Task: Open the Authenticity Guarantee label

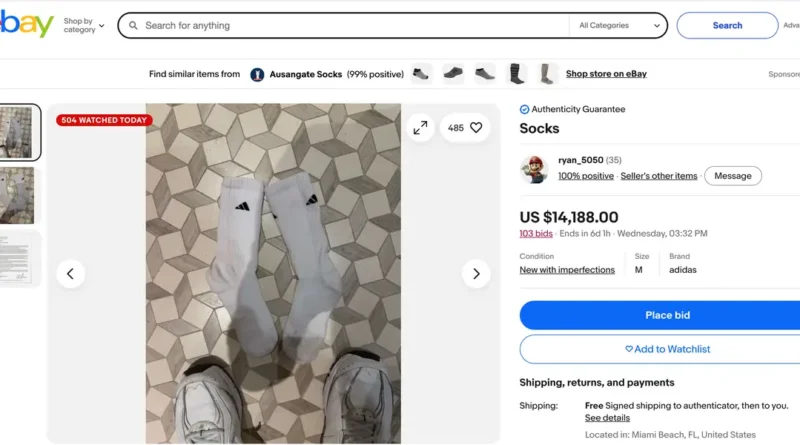Action: point(578,109)
